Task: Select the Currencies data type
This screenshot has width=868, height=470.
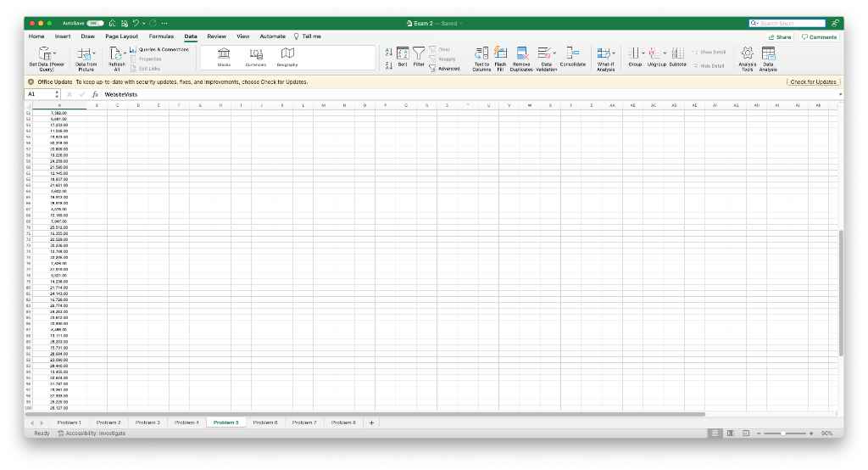Action: click(256, 57)
